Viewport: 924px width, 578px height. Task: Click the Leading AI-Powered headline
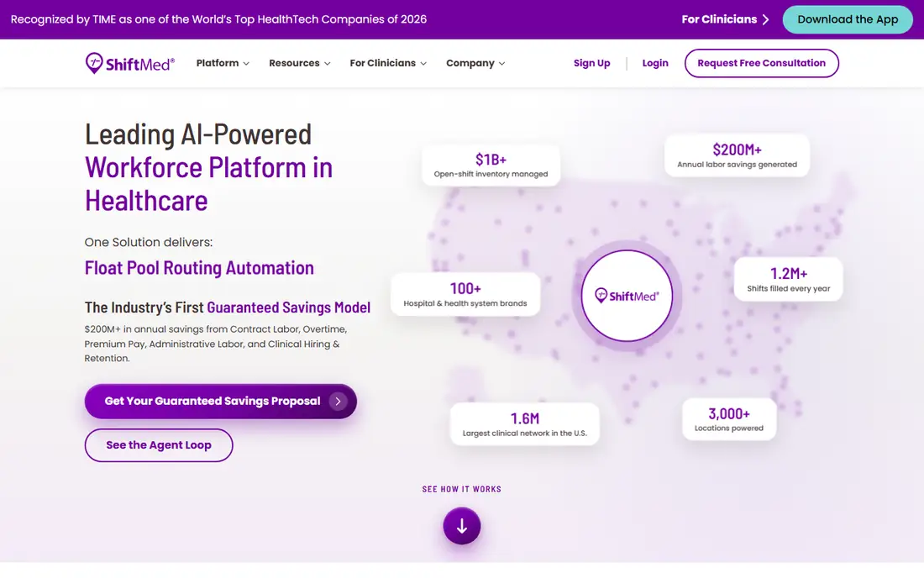(x=208, y=167)
